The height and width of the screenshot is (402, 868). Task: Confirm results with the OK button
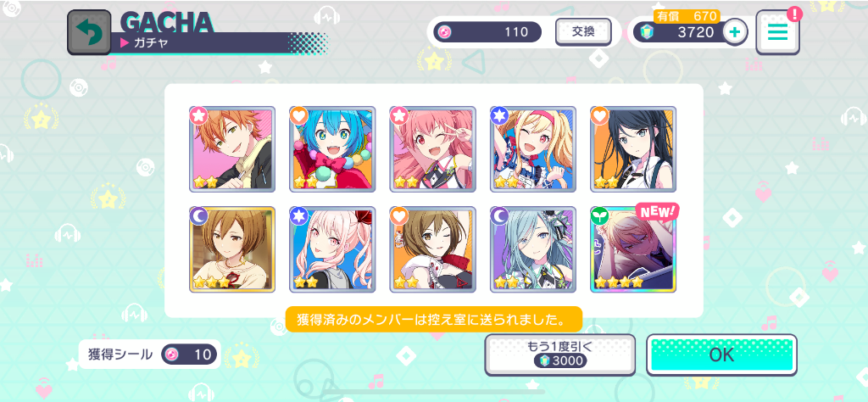(722, 355)
